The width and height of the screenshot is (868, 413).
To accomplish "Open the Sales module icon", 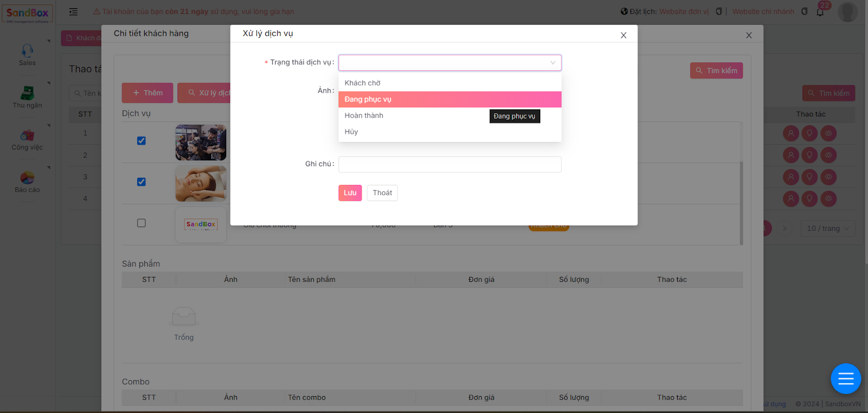I will 27,51.
